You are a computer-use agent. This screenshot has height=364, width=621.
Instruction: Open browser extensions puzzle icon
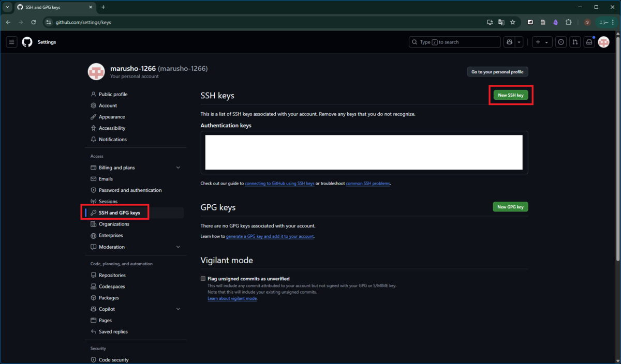(x=568, y=22)
